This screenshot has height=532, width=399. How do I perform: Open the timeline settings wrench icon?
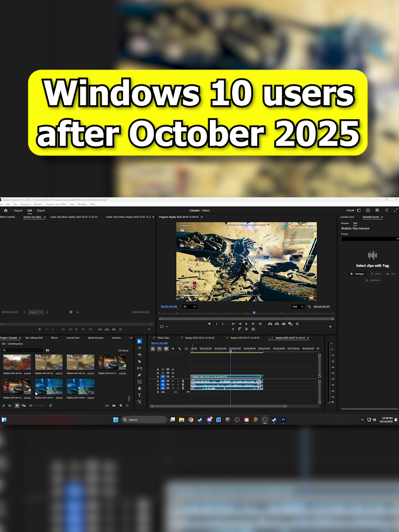[180, 349]
